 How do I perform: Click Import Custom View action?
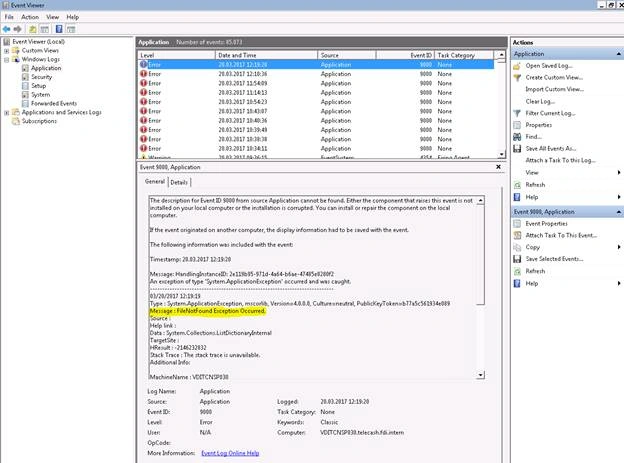pyautogui.click(x=554, y=89)
